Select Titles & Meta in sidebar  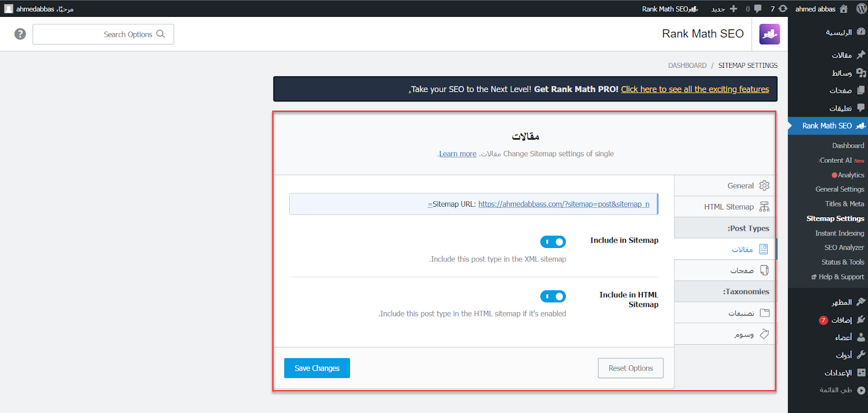[x=844, y=204]
